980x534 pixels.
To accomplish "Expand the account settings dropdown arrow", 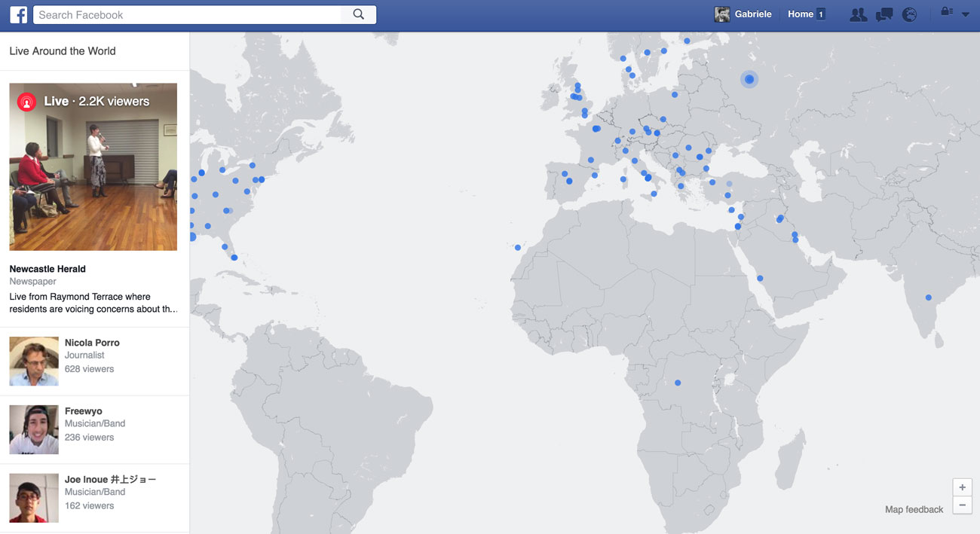I will click(x=966, y=14).
